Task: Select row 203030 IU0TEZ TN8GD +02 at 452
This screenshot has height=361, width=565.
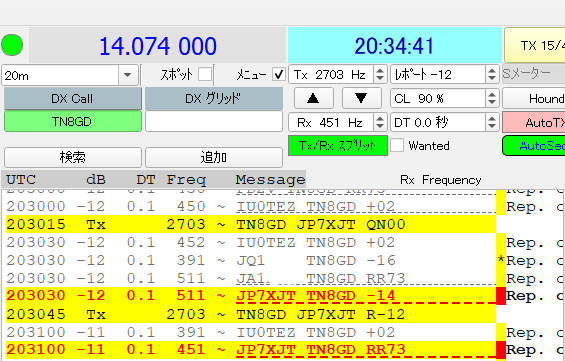Action: [251, 242]
